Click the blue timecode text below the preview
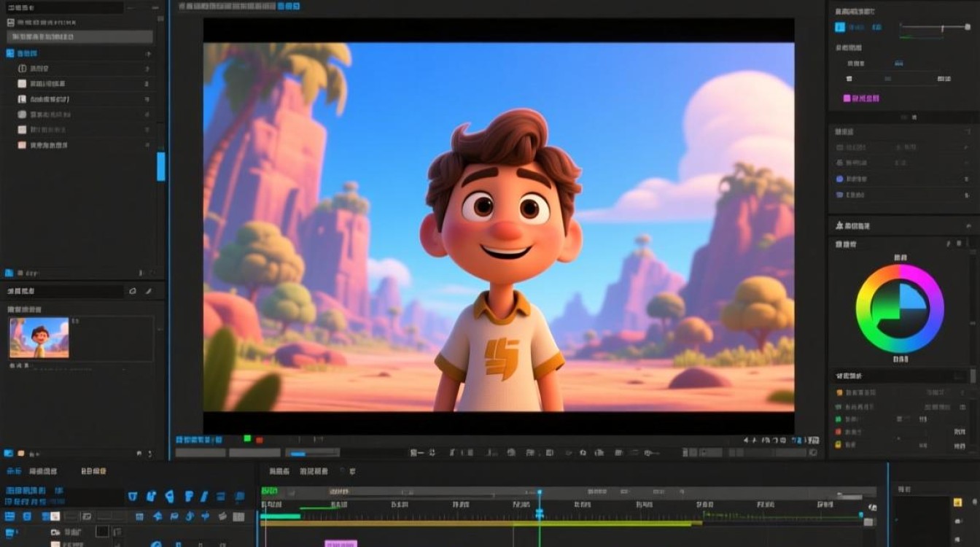The image size is (980, 547). tap(199, 440)
